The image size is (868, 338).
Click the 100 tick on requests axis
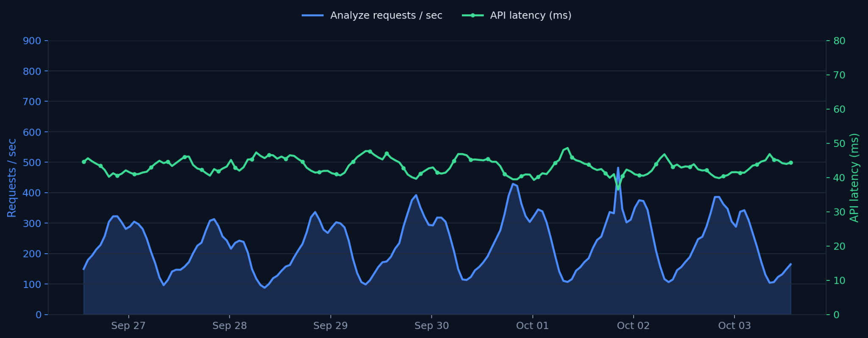coord(32,284)
